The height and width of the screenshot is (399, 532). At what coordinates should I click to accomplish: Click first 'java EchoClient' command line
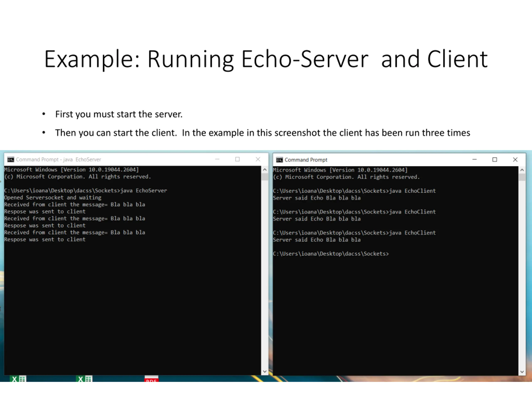354,191
